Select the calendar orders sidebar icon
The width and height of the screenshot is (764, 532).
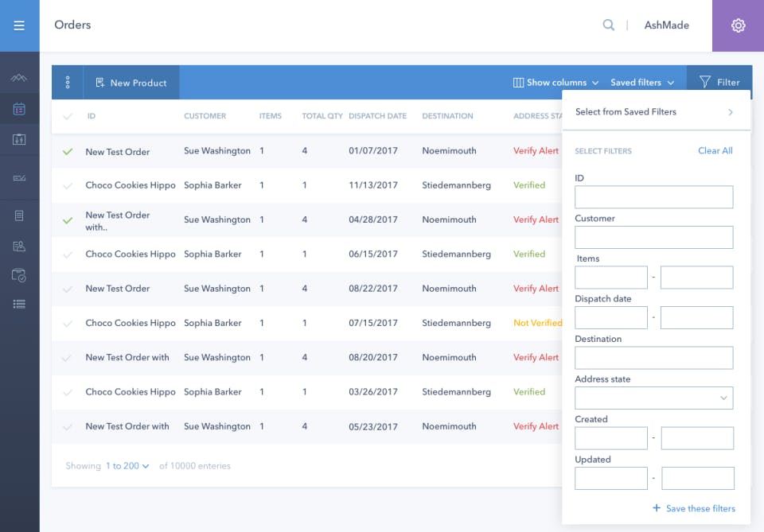click(19, 108)
